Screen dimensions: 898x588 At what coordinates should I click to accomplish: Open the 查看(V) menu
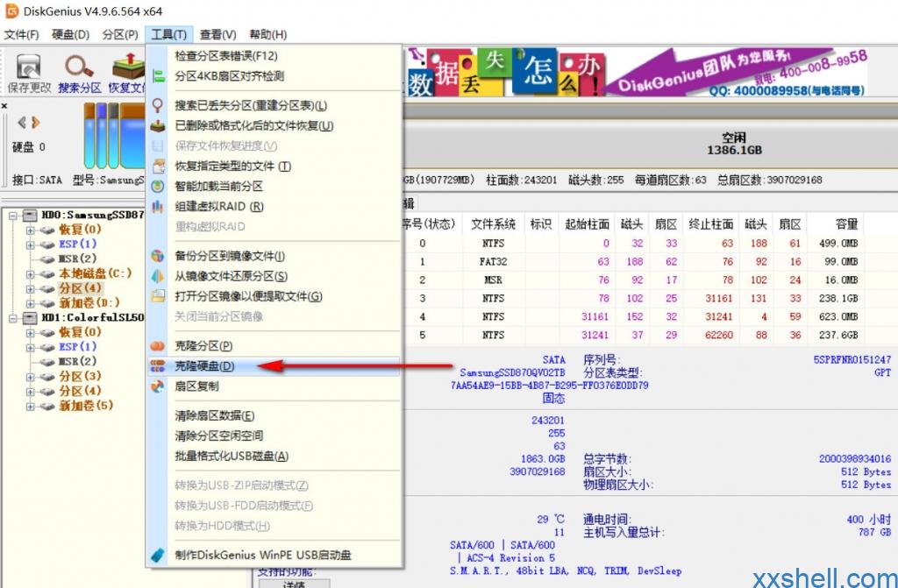(217, 34)
